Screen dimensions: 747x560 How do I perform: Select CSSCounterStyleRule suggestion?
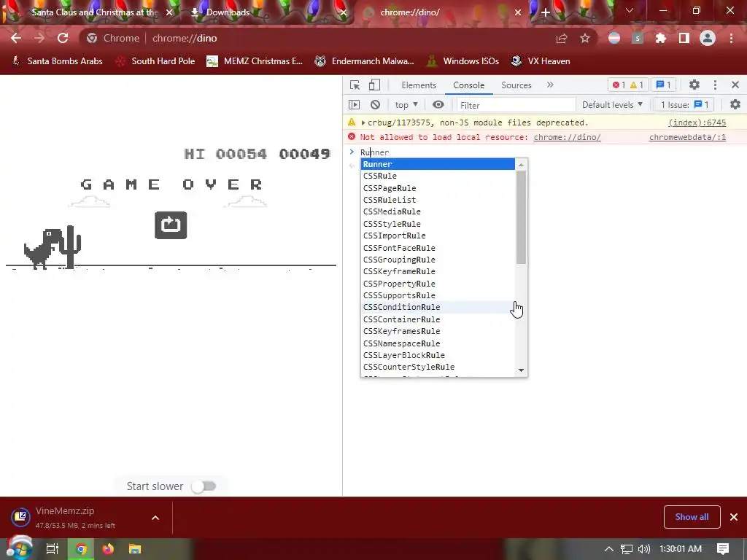pyautogui.click(x=438, y=367)
